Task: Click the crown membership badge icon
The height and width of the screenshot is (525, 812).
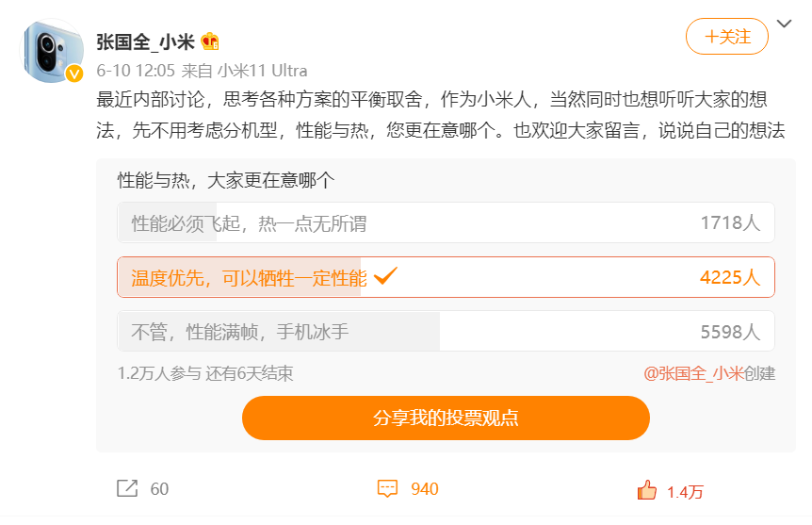Action: (210, 41)
